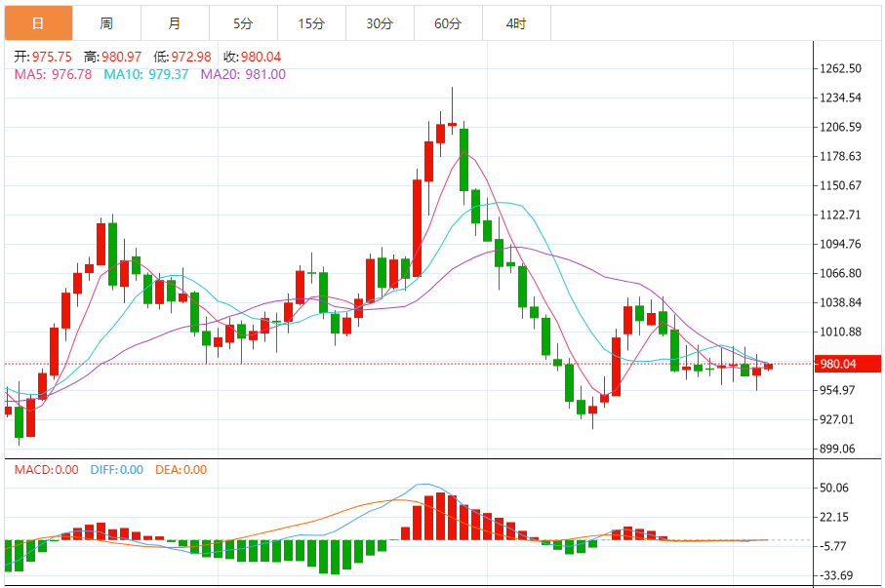Click the 1262.50 price axis label
This screenshot has height=588, width=885.
(840, 68)
